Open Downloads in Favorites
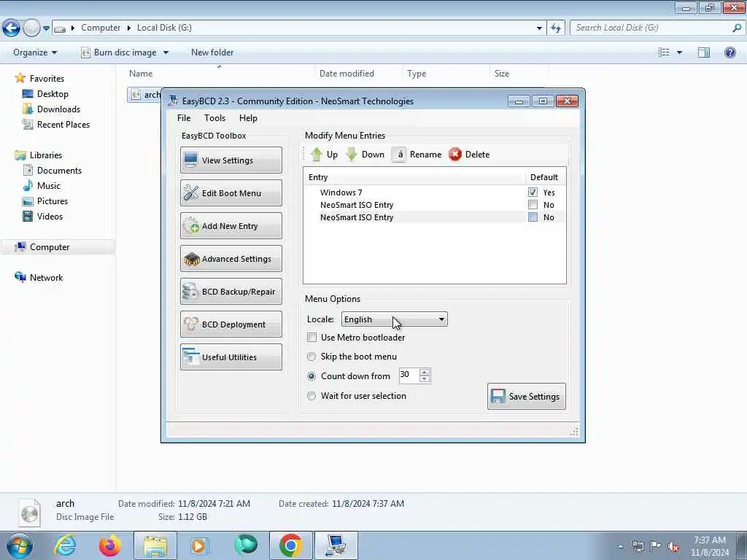Viewport: 747px width, 560px height. 58,109
